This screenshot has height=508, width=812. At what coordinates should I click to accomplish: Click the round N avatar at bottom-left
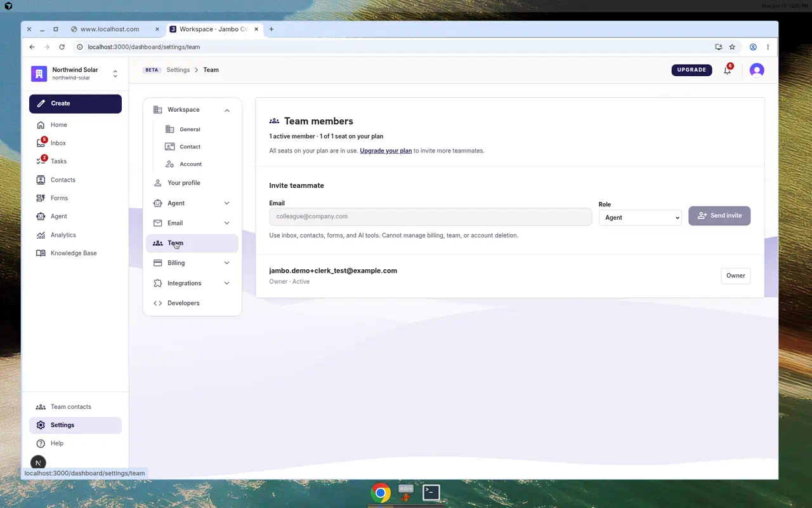(x=38, y=463)
